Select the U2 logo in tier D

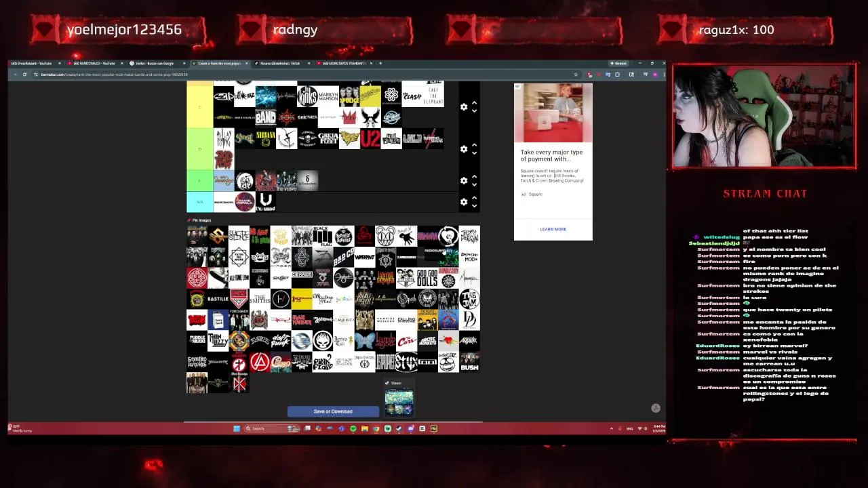tap(370, 138)
